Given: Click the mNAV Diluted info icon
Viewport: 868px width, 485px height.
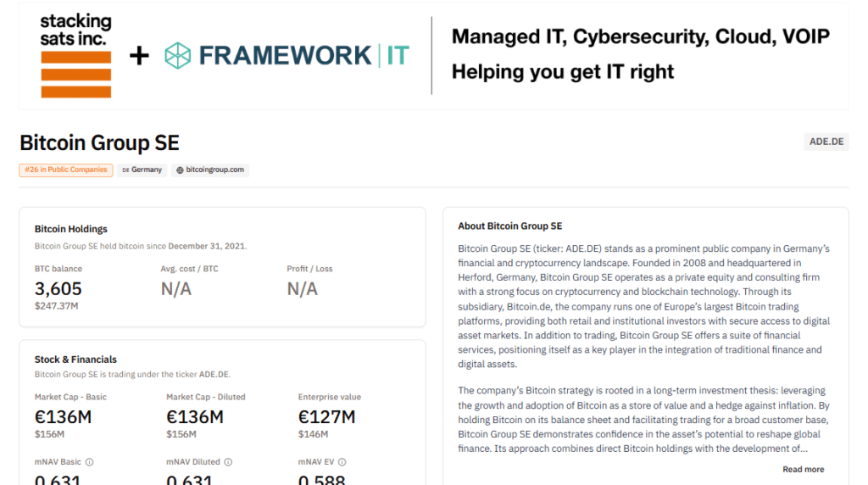Looking at the screenshot, I should [x=228, y=462].
